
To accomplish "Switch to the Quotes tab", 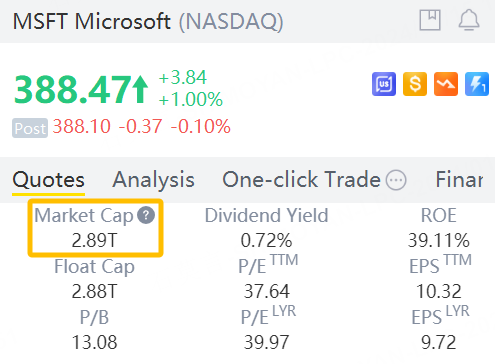I will tap(49, 180).
